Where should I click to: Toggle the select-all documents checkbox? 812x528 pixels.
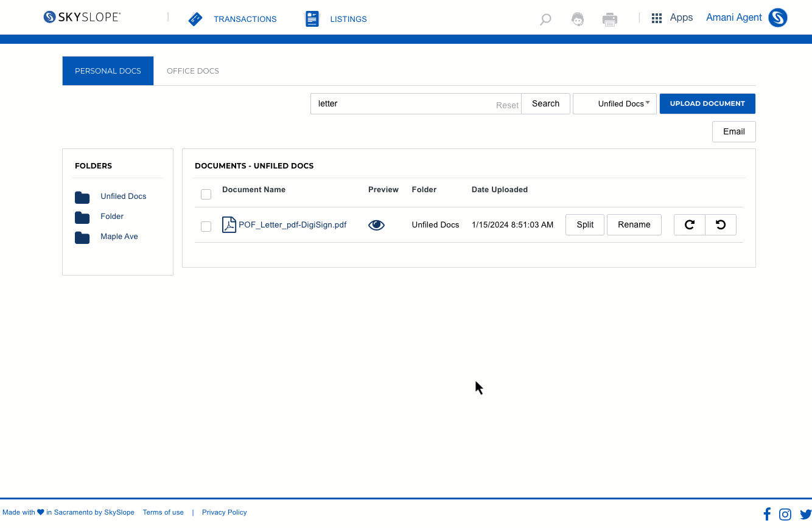[206, 194]
